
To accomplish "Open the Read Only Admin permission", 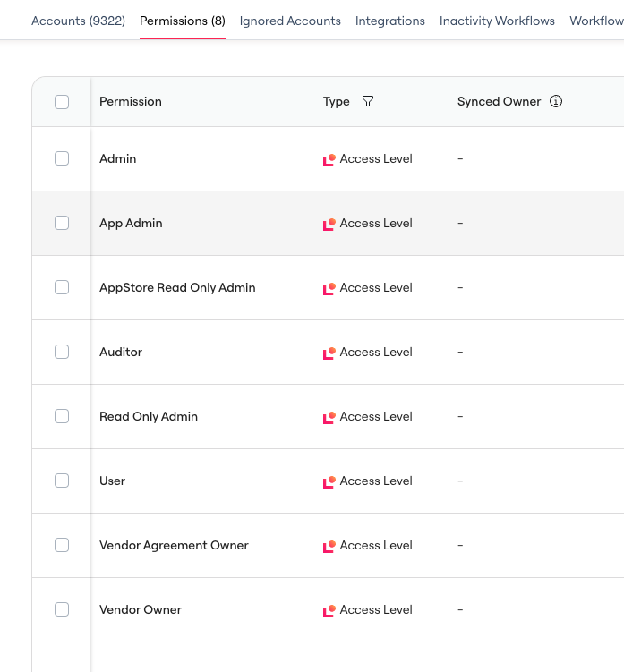I will 149,417.
